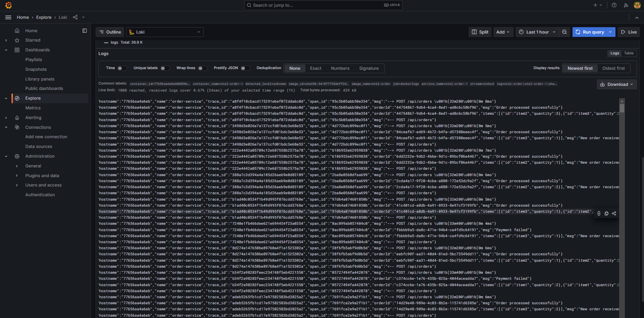The width and height of the screenshot is (644, 318).
Task: Expand the Starred section arrow
Action: point(6,40)
